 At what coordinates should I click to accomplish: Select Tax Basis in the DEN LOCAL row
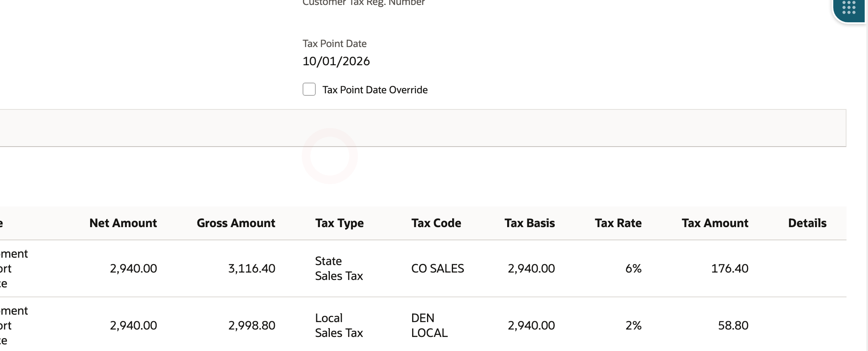click(531, 325)
